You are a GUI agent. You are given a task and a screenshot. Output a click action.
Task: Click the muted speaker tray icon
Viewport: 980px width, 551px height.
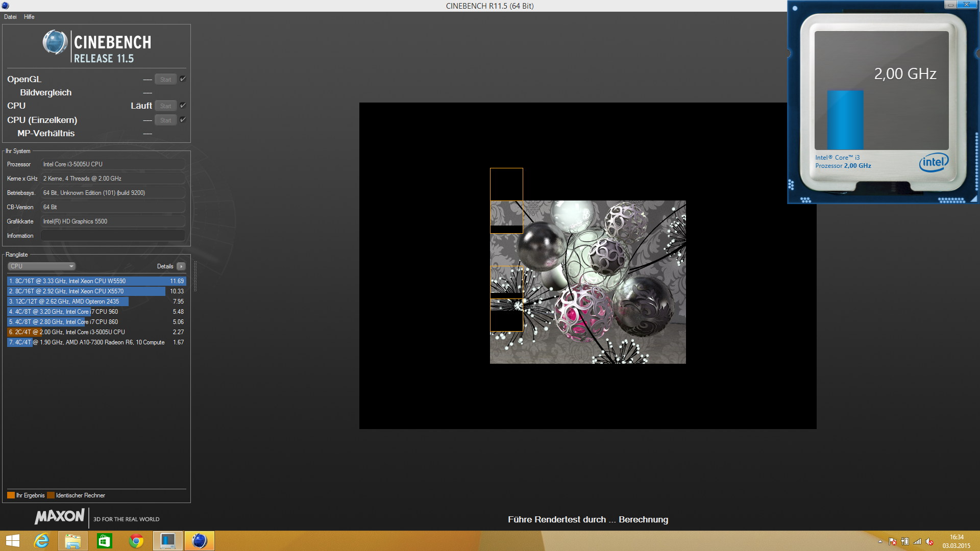pos(929,541)
